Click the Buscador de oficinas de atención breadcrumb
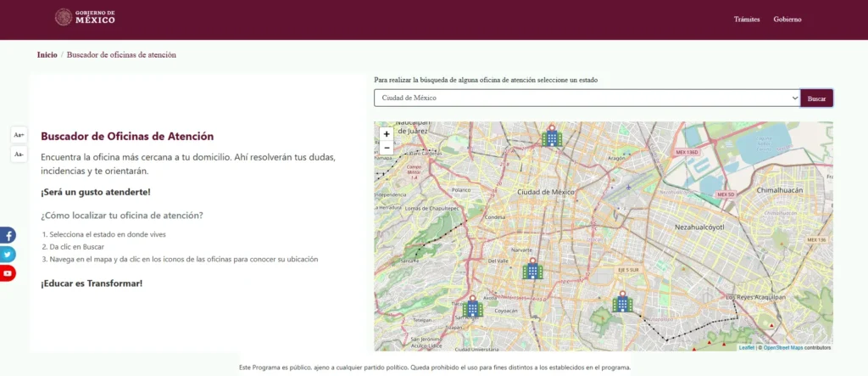 [x=121, y=55]
